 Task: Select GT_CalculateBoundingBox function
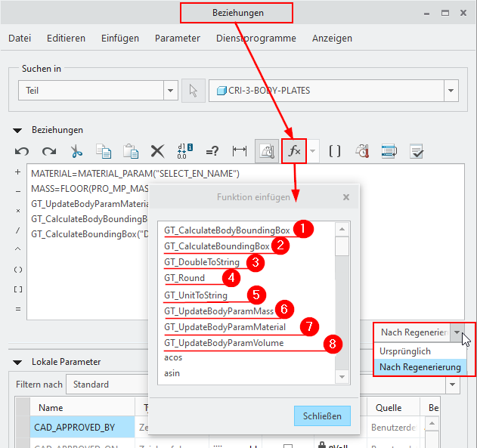pos(217,246)
